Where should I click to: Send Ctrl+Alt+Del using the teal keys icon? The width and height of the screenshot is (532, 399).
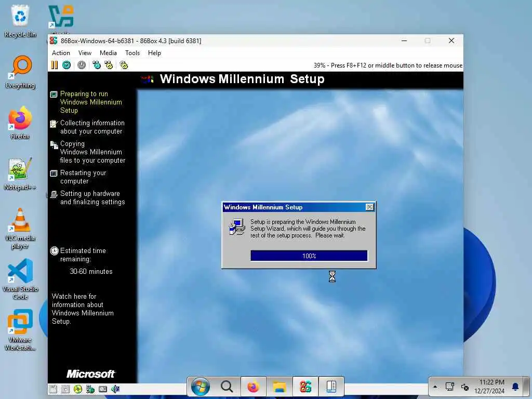click(97, 65)
